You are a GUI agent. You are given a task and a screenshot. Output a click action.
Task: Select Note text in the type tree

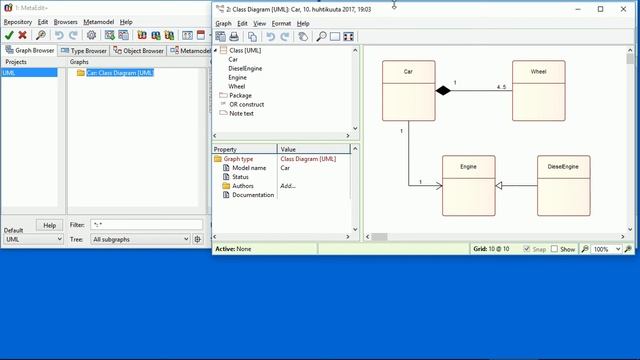241,113
